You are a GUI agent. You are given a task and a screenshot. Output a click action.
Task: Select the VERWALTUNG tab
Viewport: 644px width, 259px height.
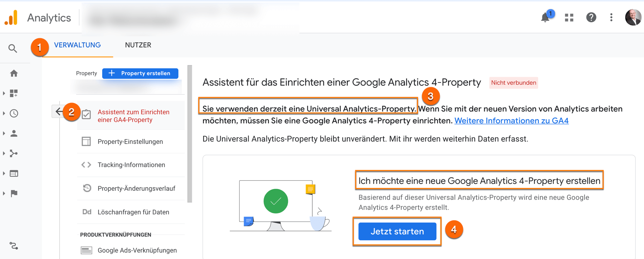click(x=77, y=45)
